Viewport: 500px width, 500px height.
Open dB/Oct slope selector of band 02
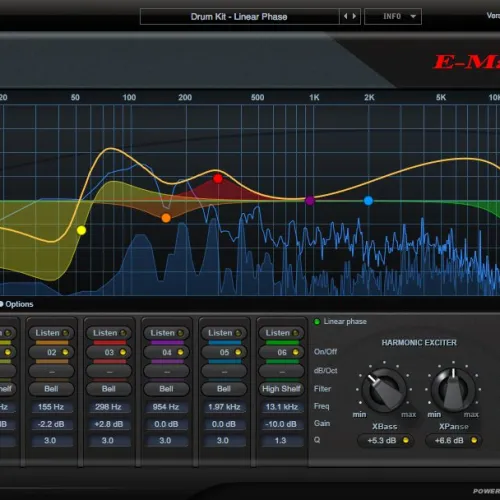tap(51, 371)
